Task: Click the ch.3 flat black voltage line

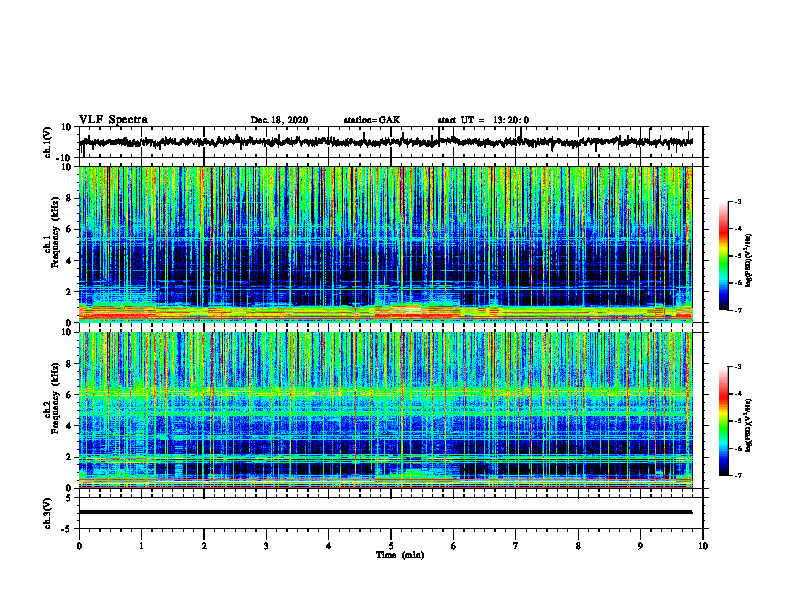Action: coord(385,512)
